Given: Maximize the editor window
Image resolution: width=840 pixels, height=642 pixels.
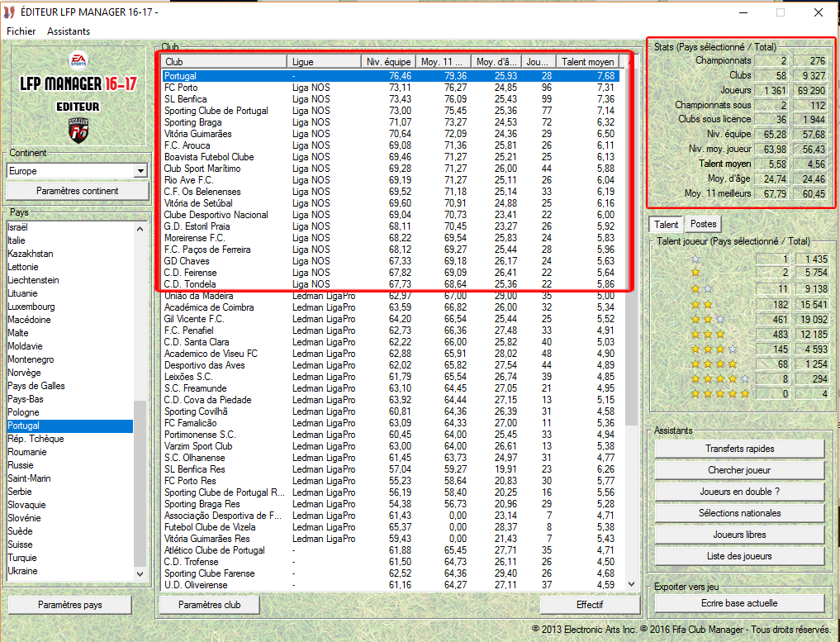Looking at the screenshot, I should click(781, 12).
